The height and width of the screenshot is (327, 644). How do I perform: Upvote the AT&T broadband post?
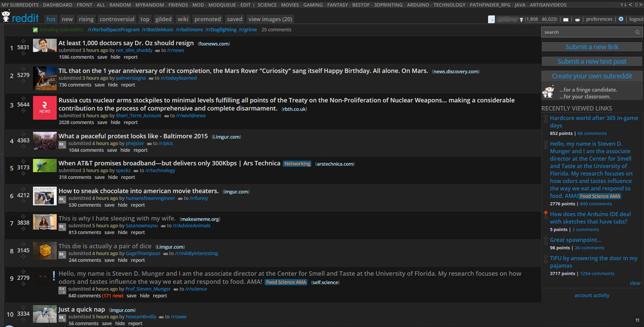pyautogui.click(x=23, y=162)
